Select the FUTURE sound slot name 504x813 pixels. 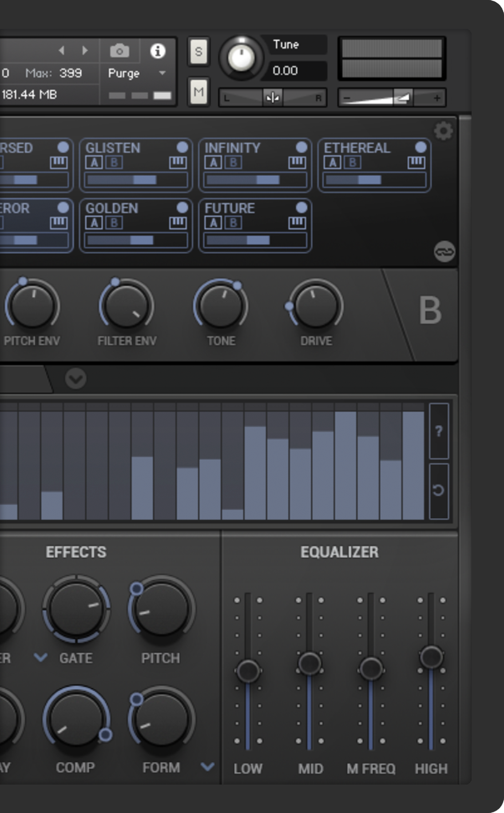point(230,208)
